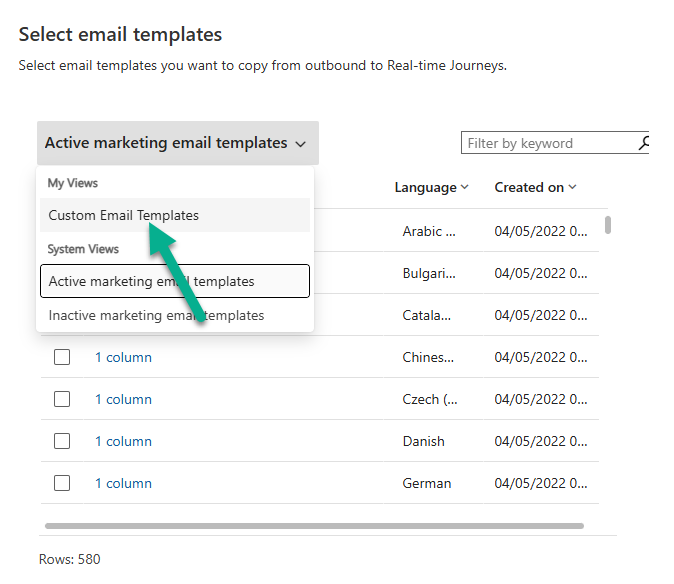This screenshot has width=674, height=584.
Task: Expand the Created on column sort chevron
Action: pyautogui.click(x=572, y=188)
